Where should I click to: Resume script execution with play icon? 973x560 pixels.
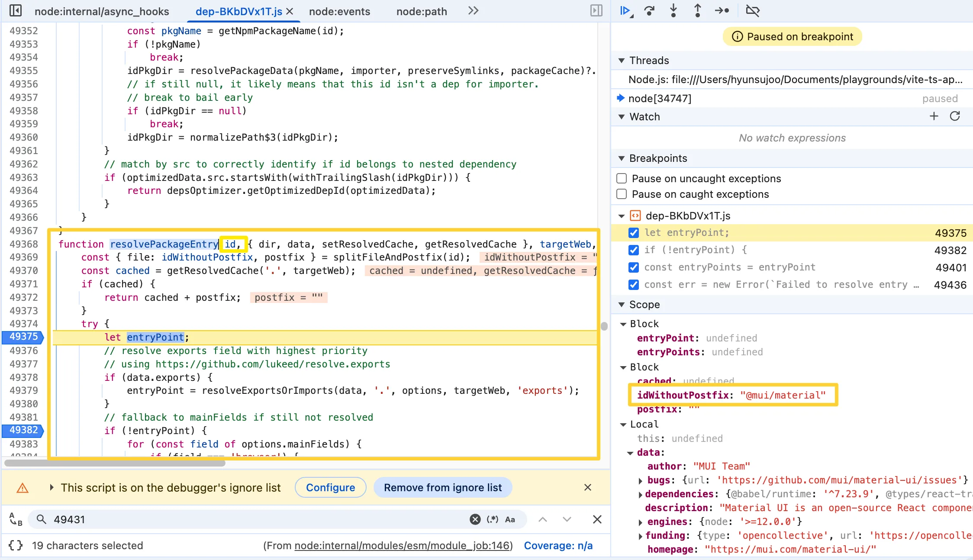625,11
